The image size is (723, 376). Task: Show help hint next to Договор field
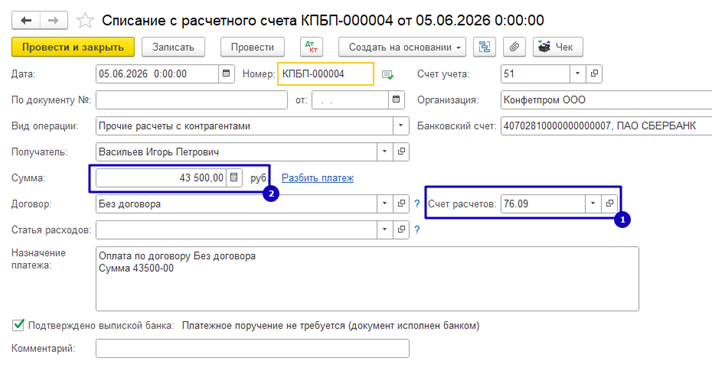[417, 204]
